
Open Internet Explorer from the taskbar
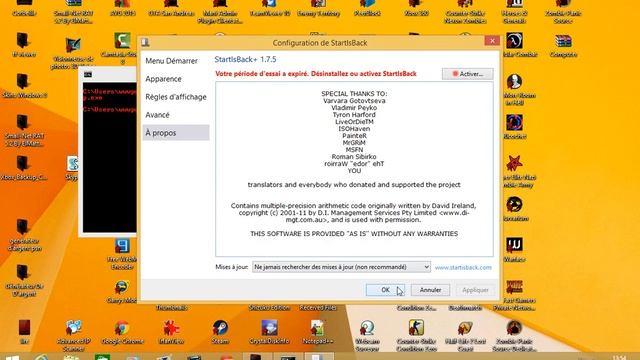point(41,357)
